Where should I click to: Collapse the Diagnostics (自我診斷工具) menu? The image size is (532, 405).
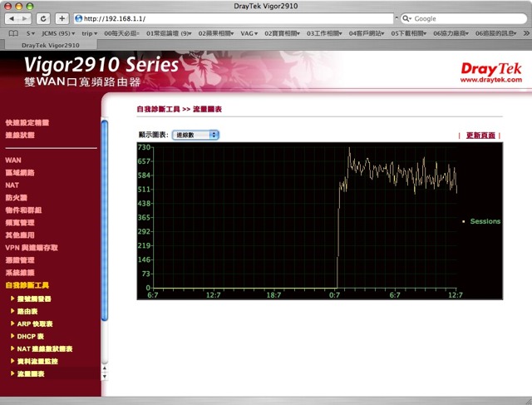pyautogui.click(x=27, y=285)
